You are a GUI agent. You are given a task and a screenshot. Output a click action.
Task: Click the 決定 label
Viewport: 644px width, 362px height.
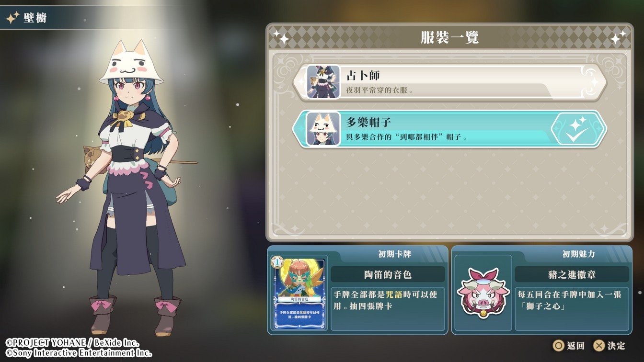tap(616, 346)
